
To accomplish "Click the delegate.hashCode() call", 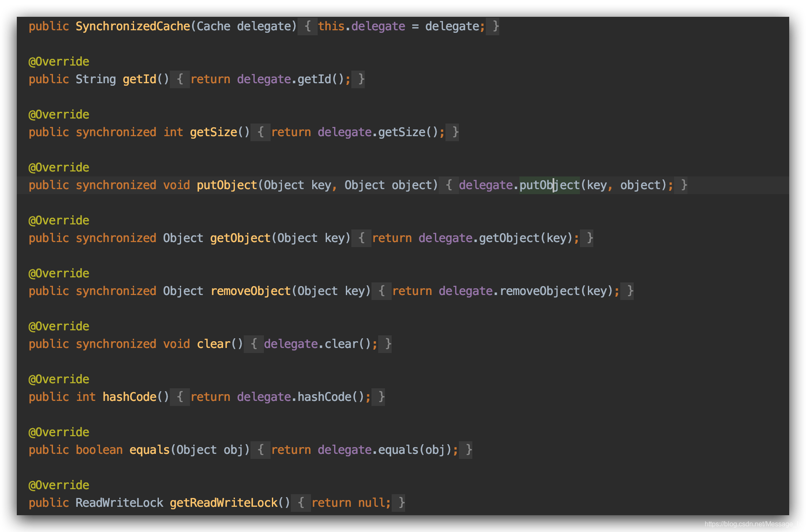I will (301, 397).
